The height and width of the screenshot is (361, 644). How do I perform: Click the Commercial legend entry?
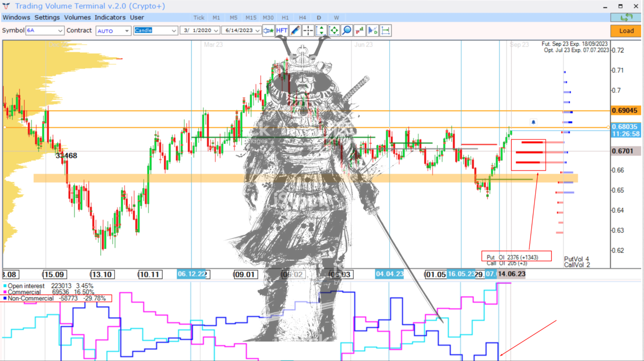(x=48, y=292)
